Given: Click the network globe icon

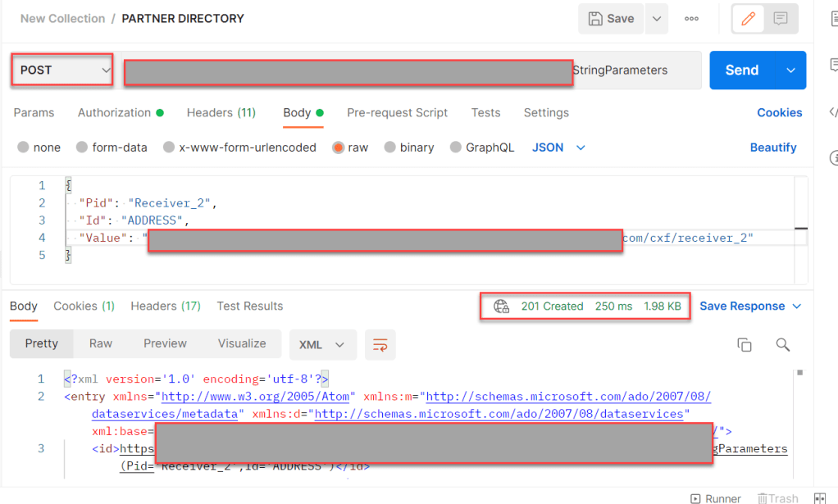Looking at the screenshot, I should [x=501, y=306].
